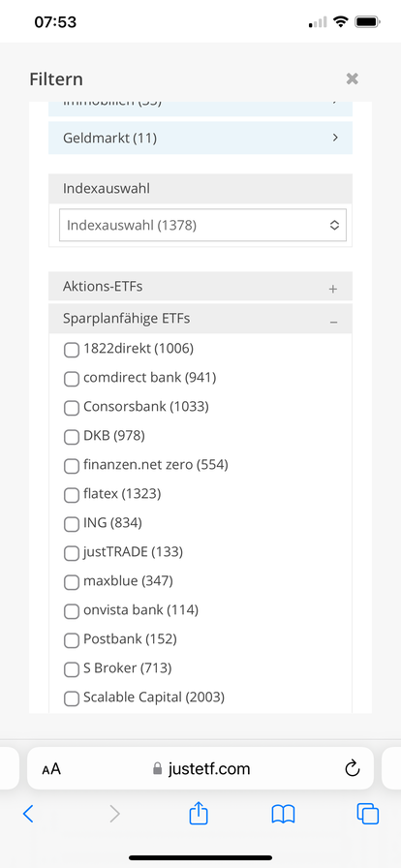Select the ING savings plan checkbox
This screenshot has height=868, width=401.
pos(72,524)
